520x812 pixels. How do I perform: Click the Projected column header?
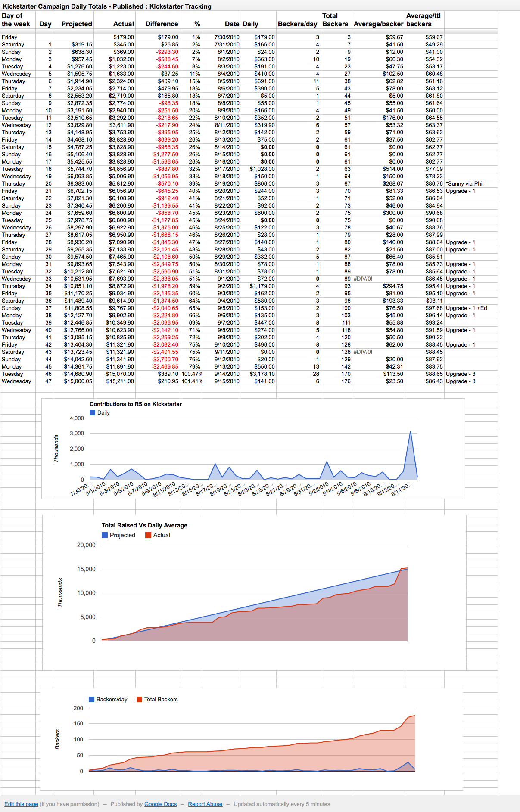click(77, 24)
